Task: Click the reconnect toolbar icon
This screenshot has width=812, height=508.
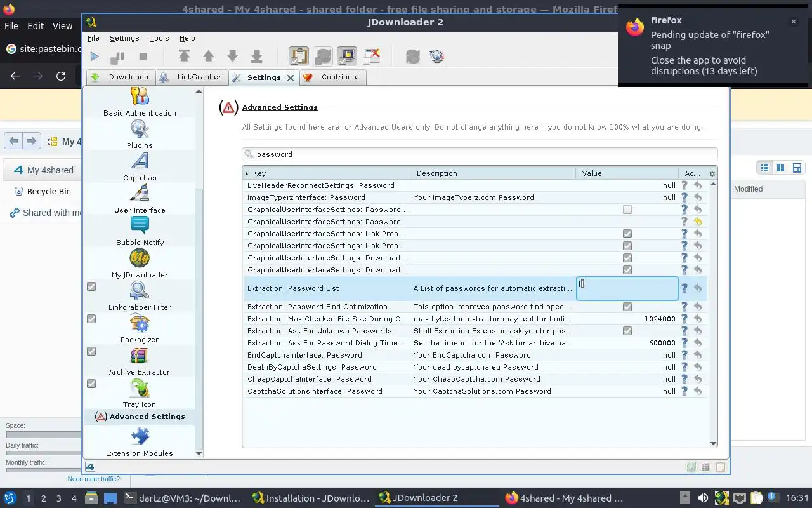Action: (413, 57)
